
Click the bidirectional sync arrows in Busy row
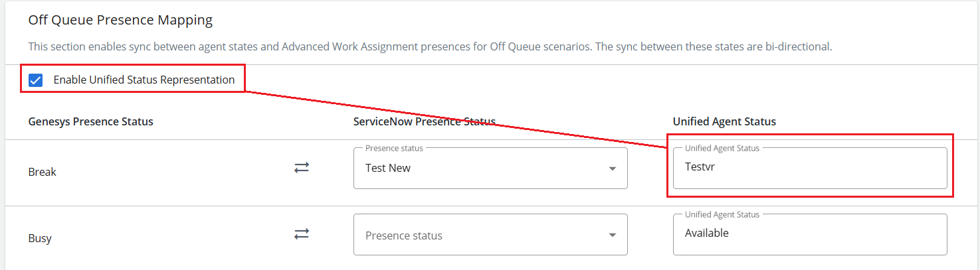pos(302,234)
